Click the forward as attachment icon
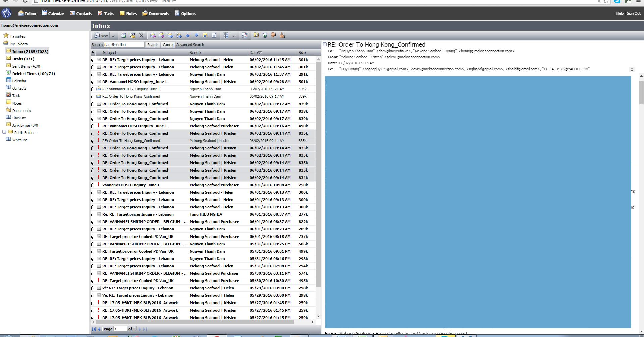 tap(179, 36)
